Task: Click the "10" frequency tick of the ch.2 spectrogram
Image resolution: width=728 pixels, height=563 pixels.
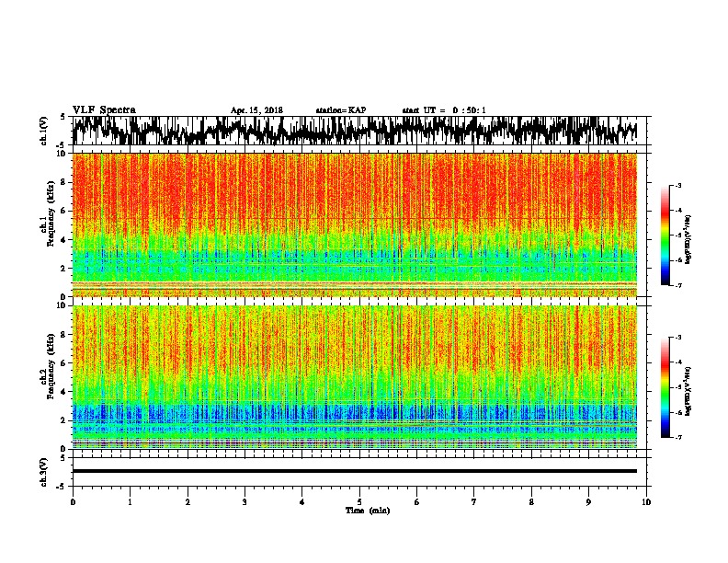Action: coord(62,305)
